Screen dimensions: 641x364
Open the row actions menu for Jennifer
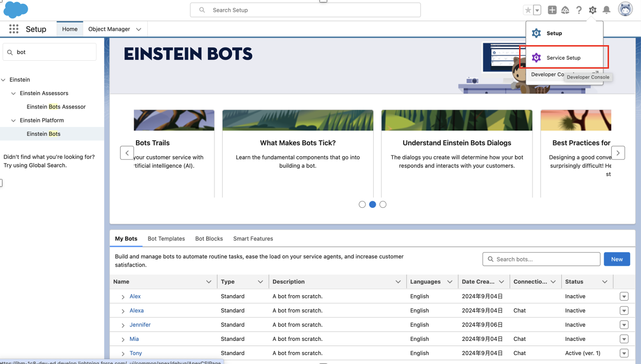click(624, 324)
